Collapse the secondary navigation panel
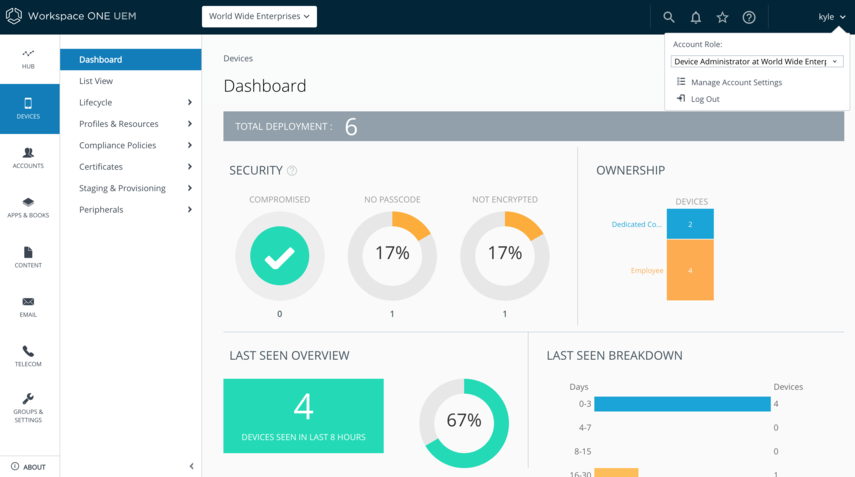This screenshot has width=855, height=477. [191, 466]
